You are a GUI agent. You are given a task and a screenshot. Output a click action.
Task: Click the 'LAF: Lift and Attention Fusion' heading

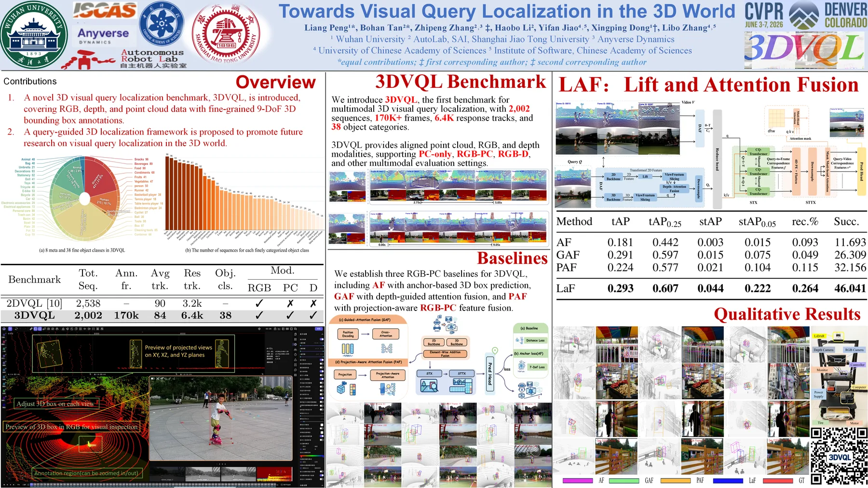(708, 85)
